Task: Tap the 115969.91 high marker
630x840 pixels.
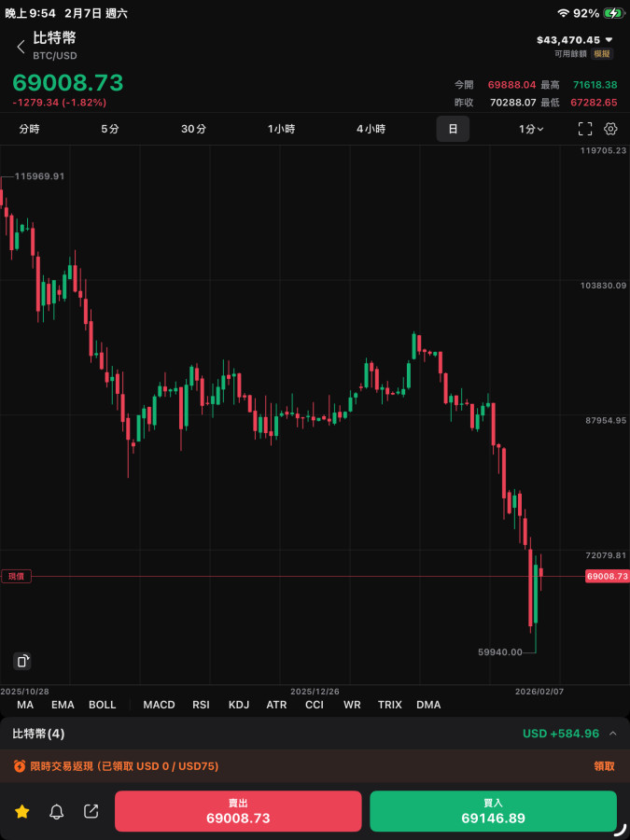Action: 39,176
